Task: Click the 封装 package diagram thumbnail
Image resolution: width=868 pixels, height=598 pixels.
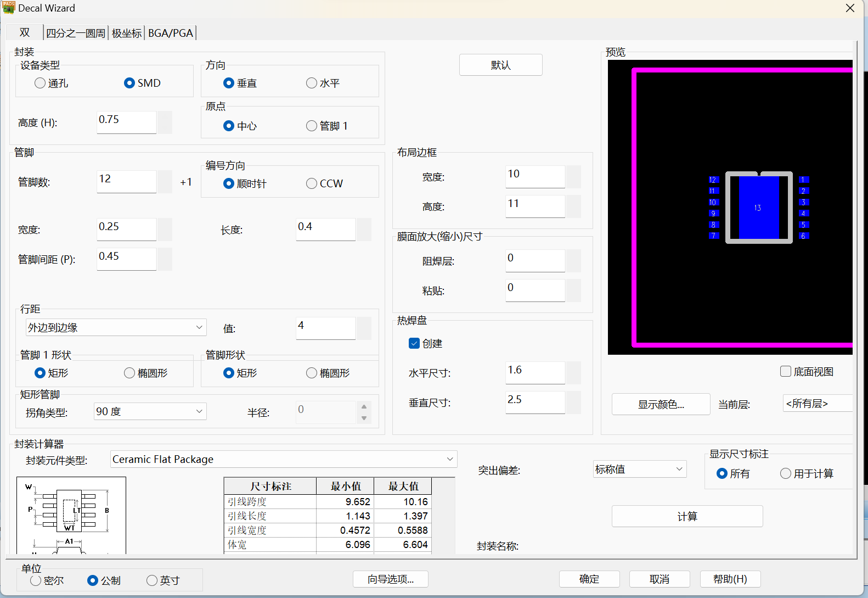Action: [x=71, y=515]
